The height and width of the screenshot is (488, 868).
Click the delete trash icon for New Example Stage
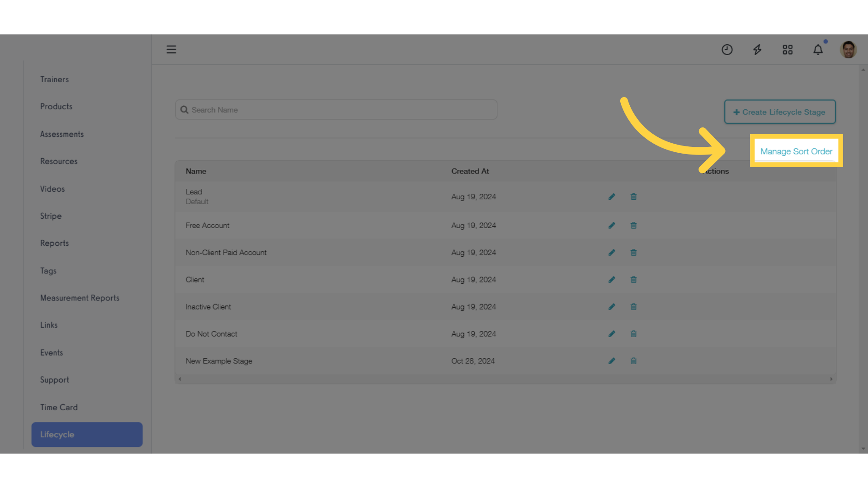click(x=633, y=361)
